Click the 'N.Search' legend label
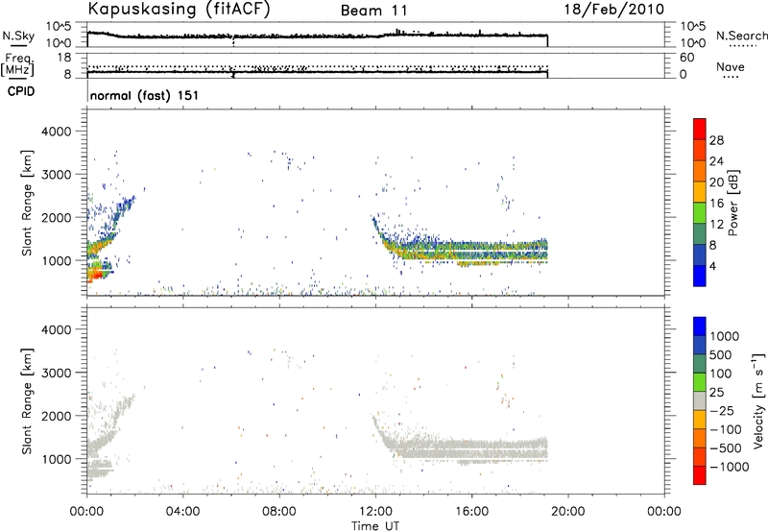 click(x=741, y=36)
